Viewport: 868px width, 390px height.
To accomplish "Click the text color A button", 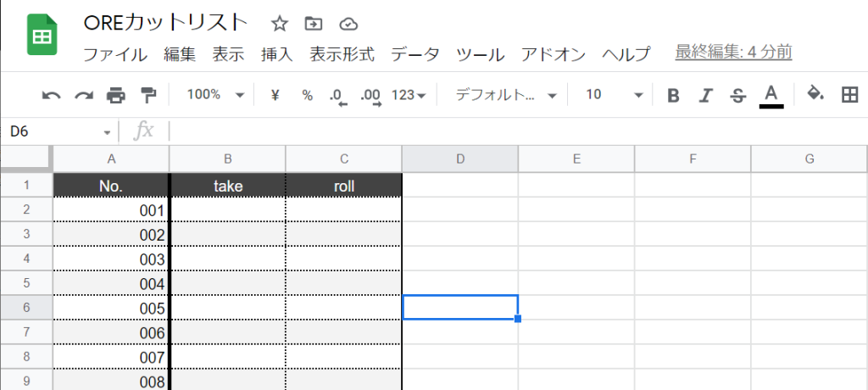I will 771,95.
